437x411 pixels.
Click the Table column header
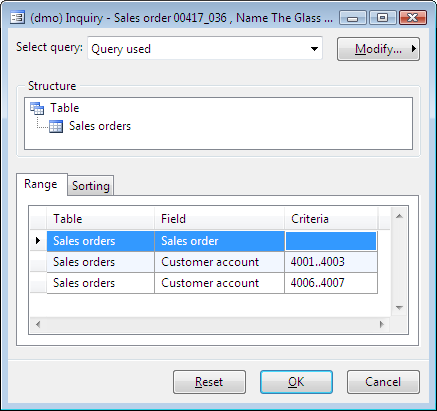coord(101,219)
